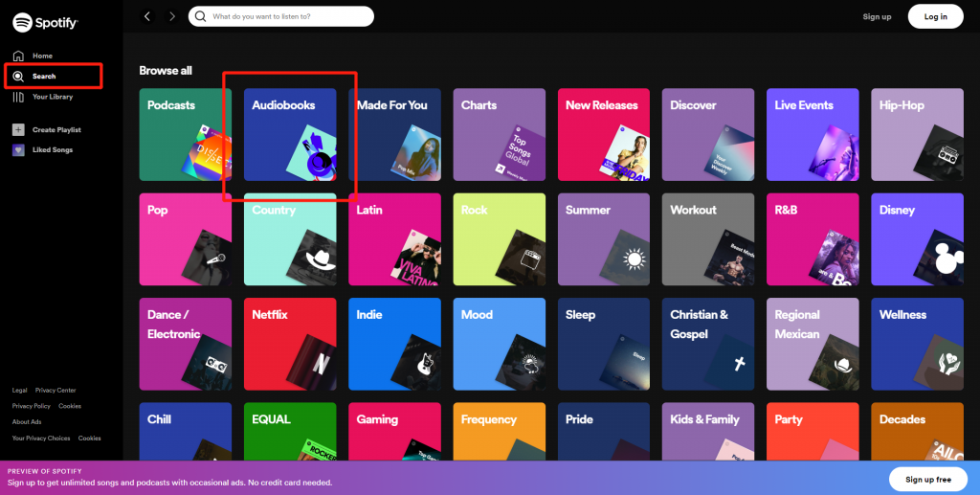
Task: Click the Log in button
Action: pyautogui.click(x=936, y=17)
